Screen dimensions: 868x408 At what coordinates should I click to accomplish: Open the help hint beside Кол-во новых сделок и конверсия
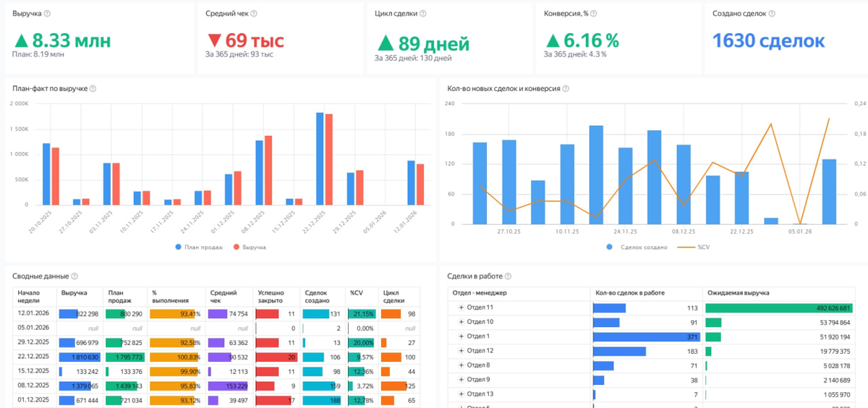[x=566, y=88]
